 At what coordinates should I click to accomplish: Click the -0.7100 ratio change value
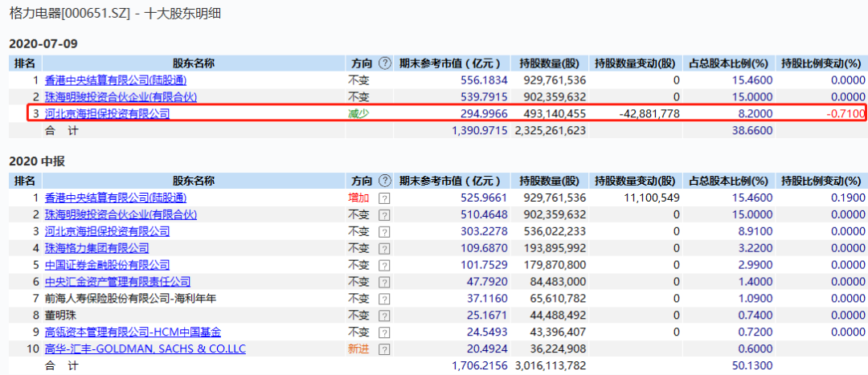coord(845,115)
